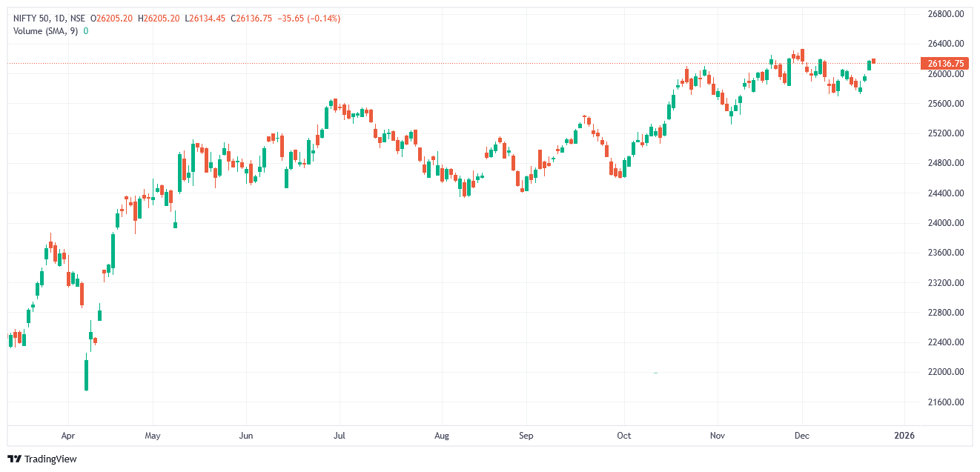Screen dimensions: 980x472
Task: Click the Volume (SMA, 9) indicator label
Action: (x=46, y=31)
